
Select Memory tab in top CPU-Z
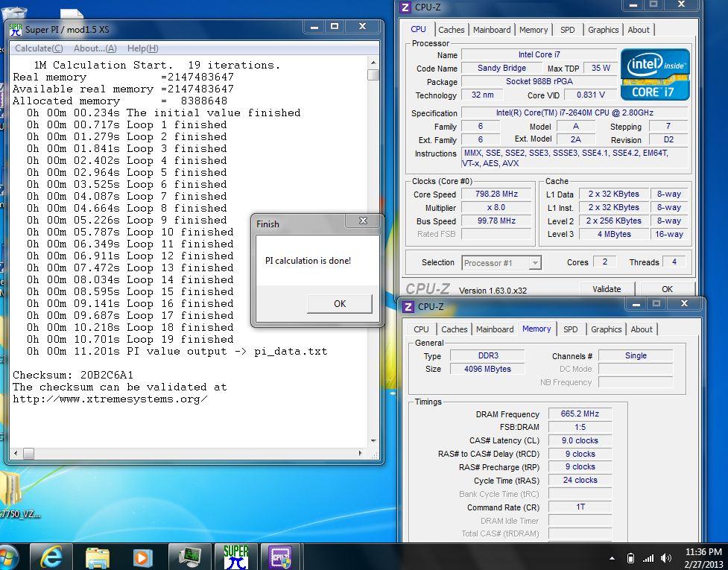click(x=534, y=30)
